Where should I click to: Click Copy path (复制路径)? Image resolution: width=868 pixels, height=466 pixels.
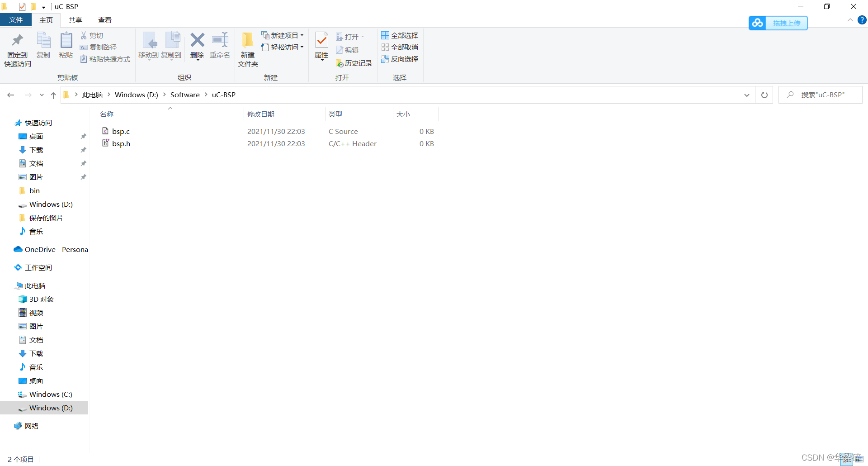[99, 47]
